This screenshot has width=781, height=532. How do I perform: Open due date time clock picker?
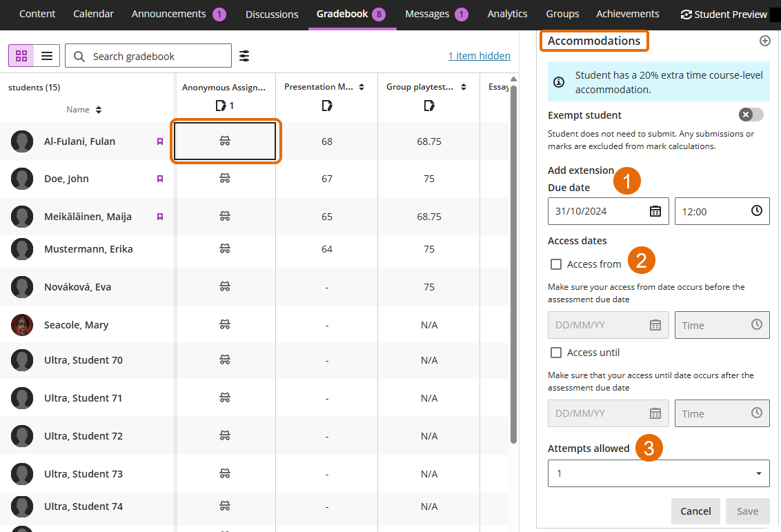pos(757,210)
